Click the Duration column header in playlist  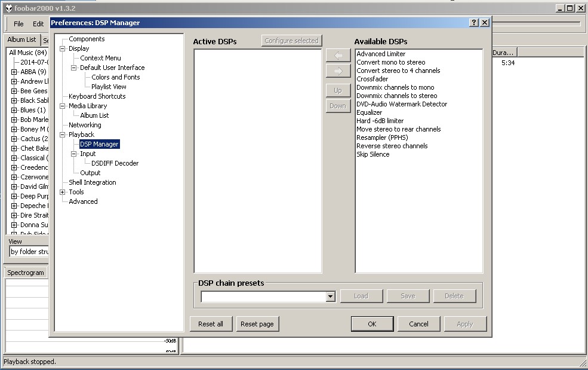tap(504, 53)
